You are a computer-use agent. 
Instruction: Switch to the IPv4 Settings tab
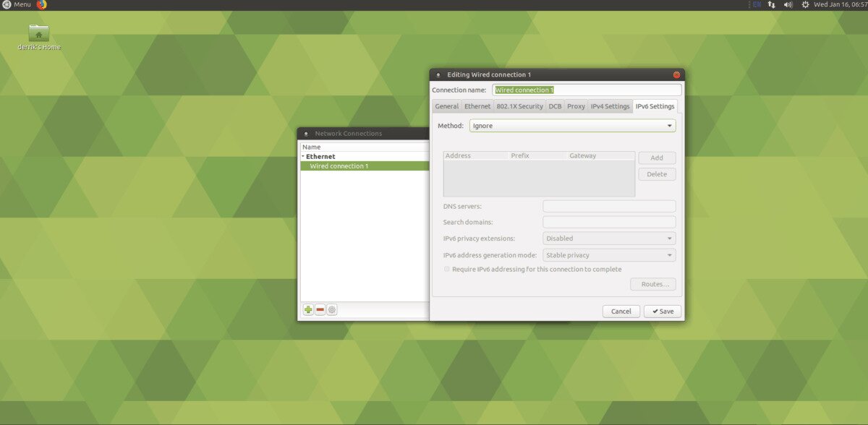pyautogui.click(x=610, y=106)
